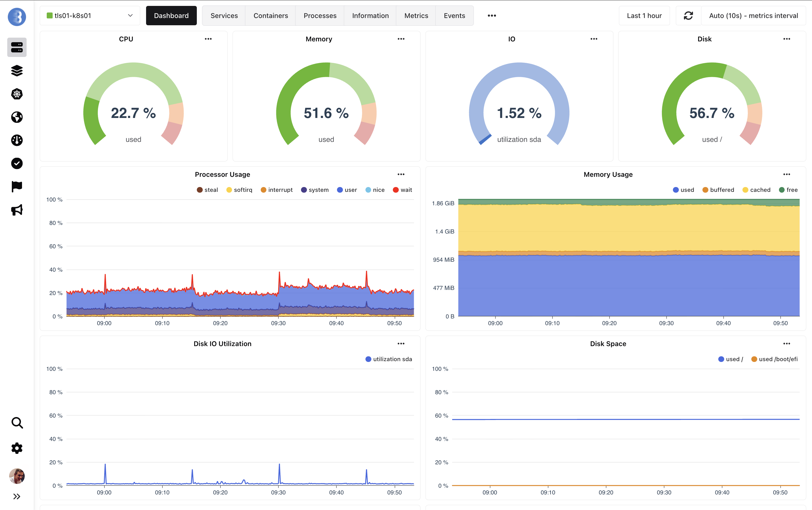Toggle the wait series in Processor Usage legend
The width and height of the screenshot is (812, 510).
pyautogui.click(x=402, y=189)
